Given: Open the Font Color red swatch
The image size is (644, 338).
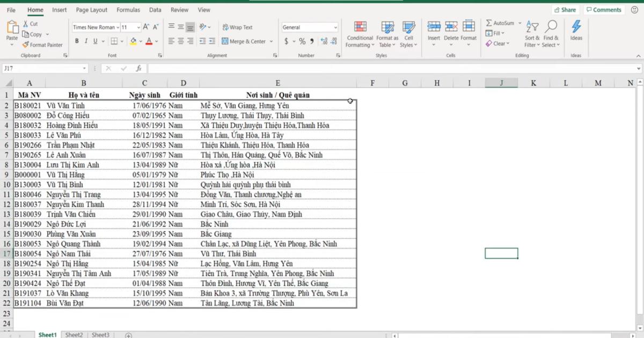Looking at the screenshot, I should [149, 41].
